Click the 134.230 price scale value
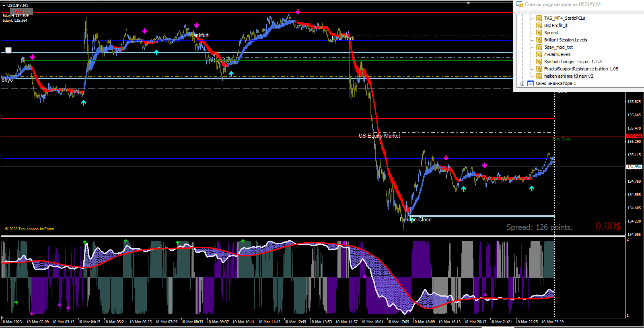 click(x=634, y=221)
